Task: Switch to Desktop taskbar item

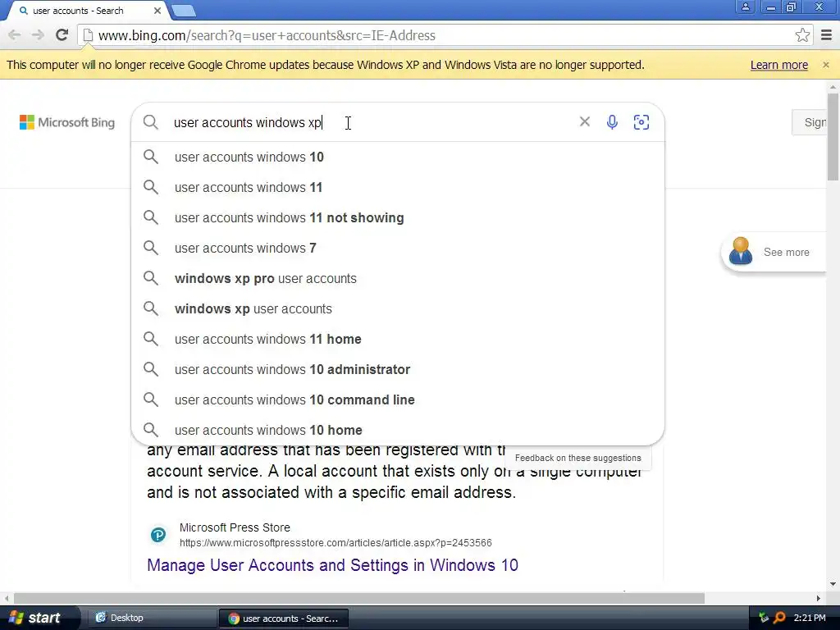Action: point(150,618)
